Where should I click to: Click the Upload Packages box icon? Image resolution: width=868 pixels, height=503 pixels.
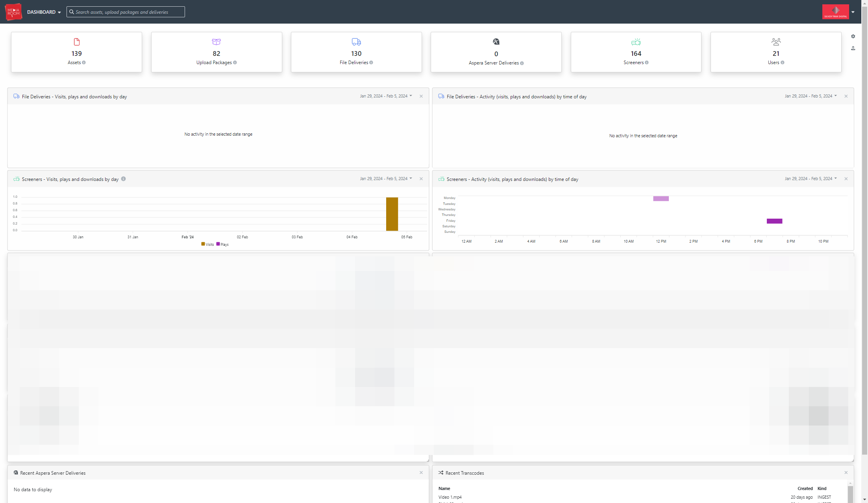click(x=217, y=42)
